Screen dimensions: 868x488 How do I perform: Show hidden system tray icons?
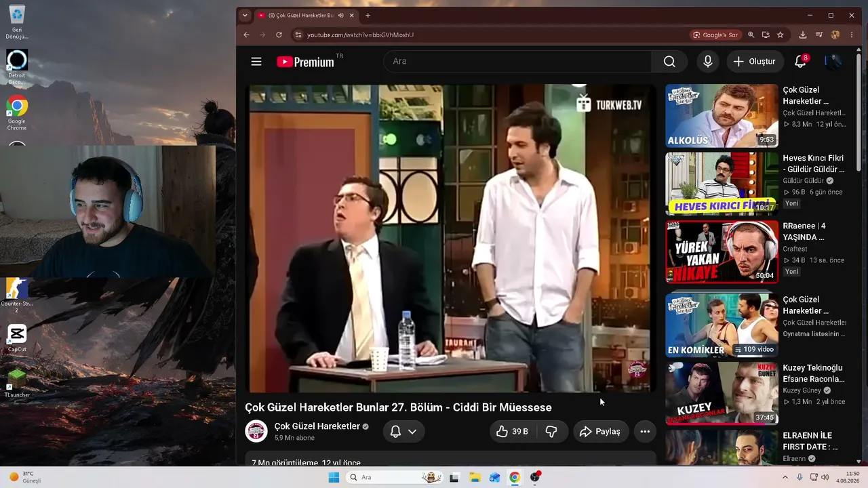pyautogui.click(x=785, y=477)
